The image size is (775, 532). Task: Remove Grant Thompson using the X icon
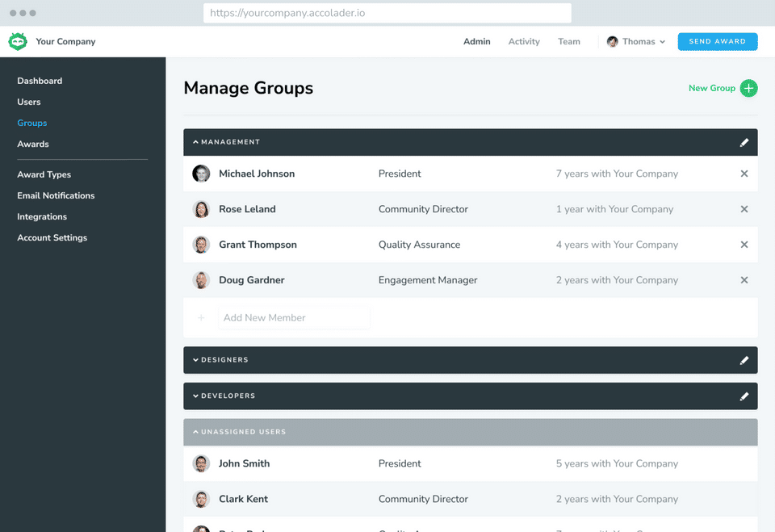(x=744, y=245)
